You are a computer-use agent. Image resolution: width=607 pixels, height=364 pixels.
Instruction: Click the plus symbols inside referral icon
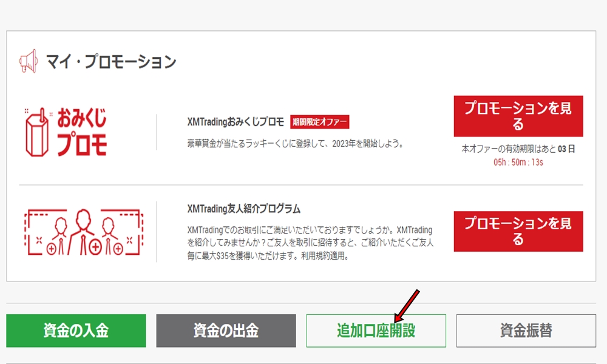coord(94,249)
